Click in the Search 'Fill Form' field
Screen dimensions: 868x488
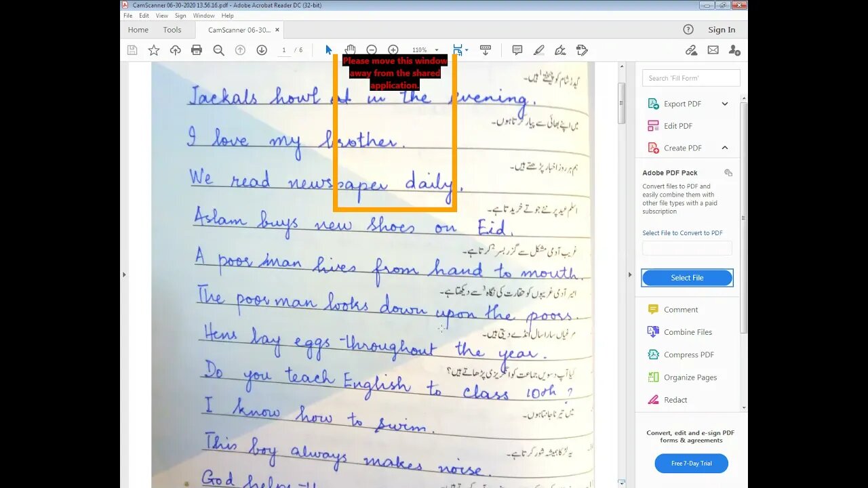coord(691,78)
